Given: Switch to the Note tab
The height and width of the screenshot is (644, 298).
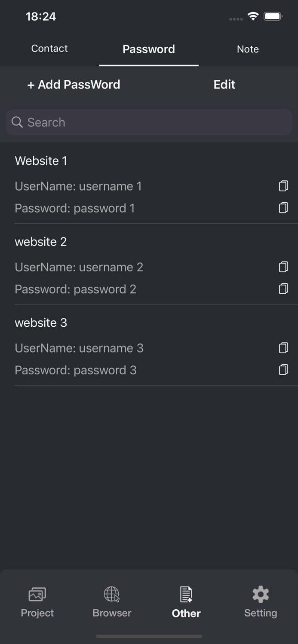Looking at the screenshot, I should (248, 49).
